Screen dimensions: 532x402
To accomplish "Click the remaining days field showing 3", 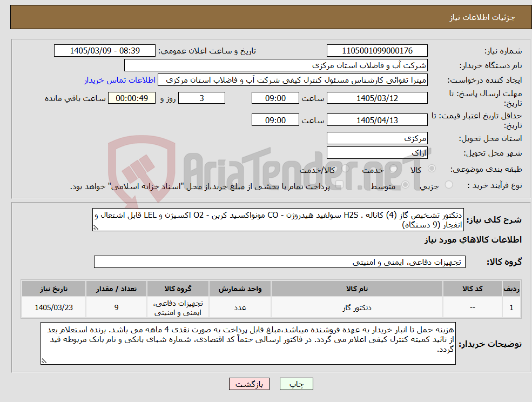I will (201, 98).
